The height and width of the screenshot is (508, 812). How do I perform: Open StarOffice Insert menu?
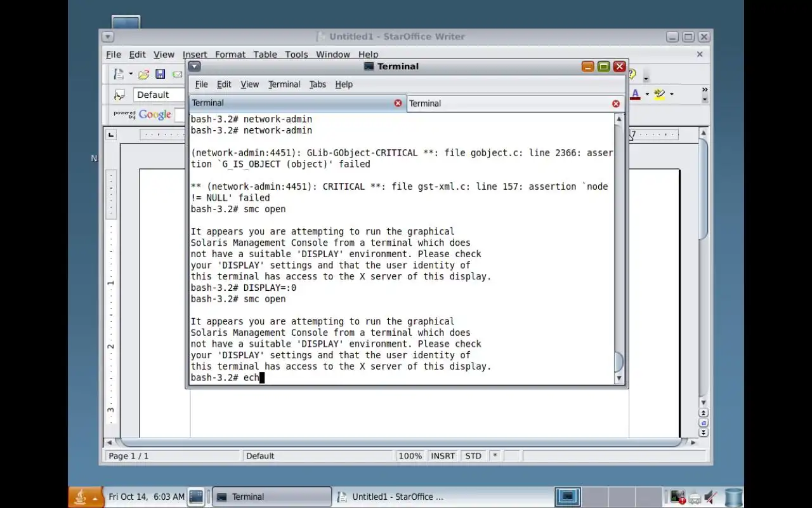(x=195, y=55)
